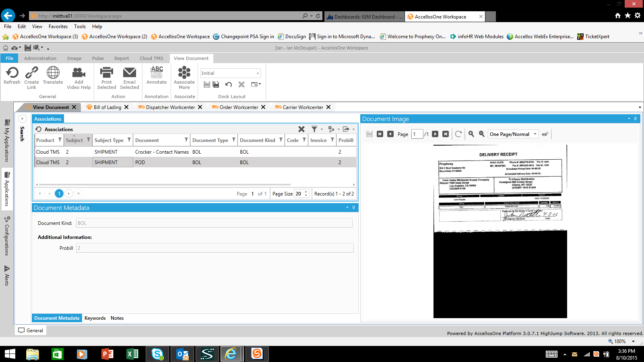
Task: Click the Page Size stepper value
Action: (x=299, y=193)
